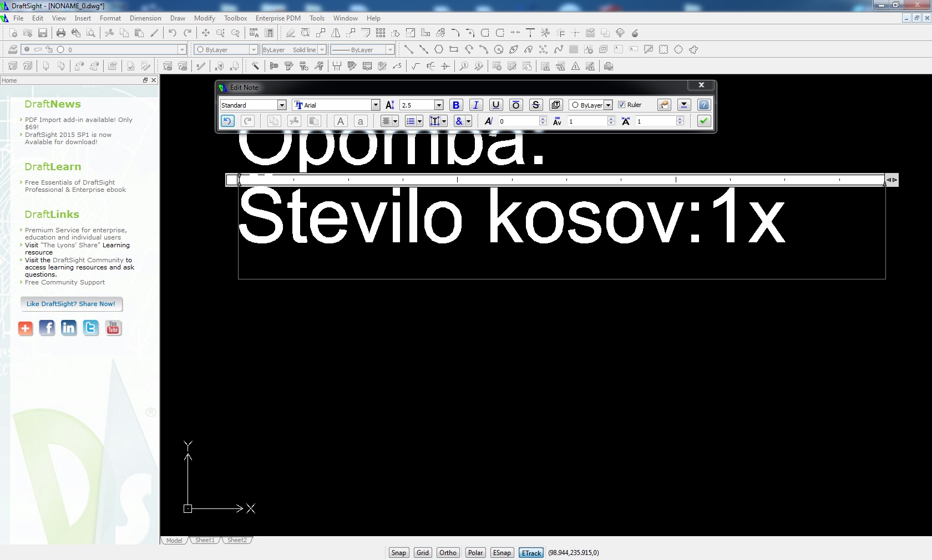Click Like DraftSight? Share Now! button

coord(71,304)
